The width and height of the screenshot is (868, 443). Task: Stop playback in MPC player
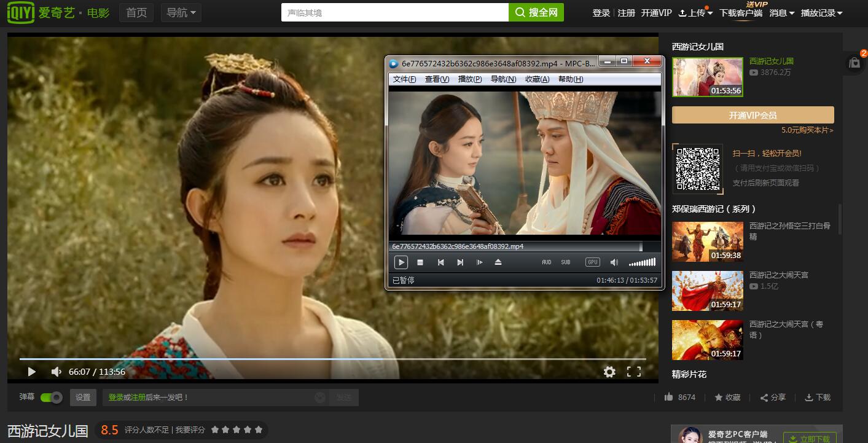point(420,262)
